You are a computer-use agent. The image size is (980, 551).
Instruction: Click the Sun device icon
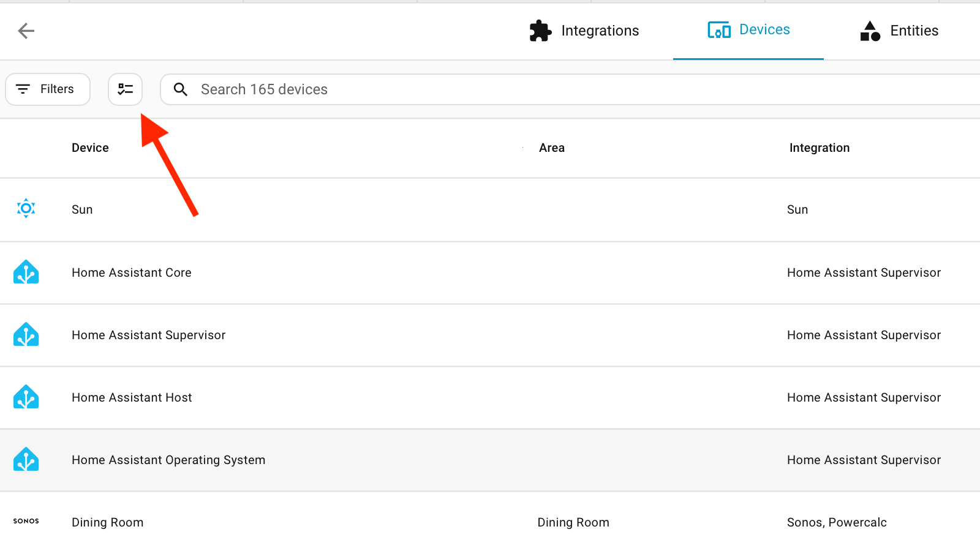click(x=26, y=209)
